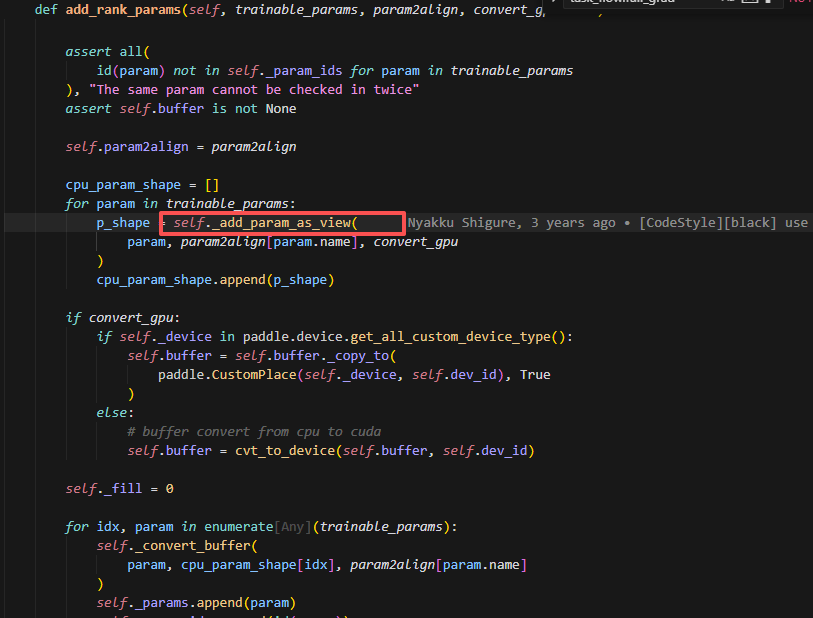Viewport: 813px width, 618px height.
Task: Click the 'assert self.buffer is not None' line
Action: tap(180, 108)
